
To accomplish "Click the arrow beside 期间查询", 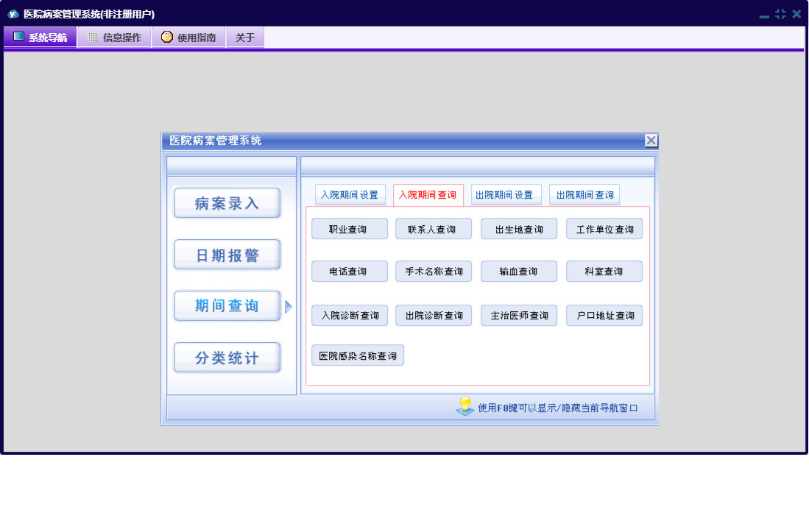I will tap(289, 307).
